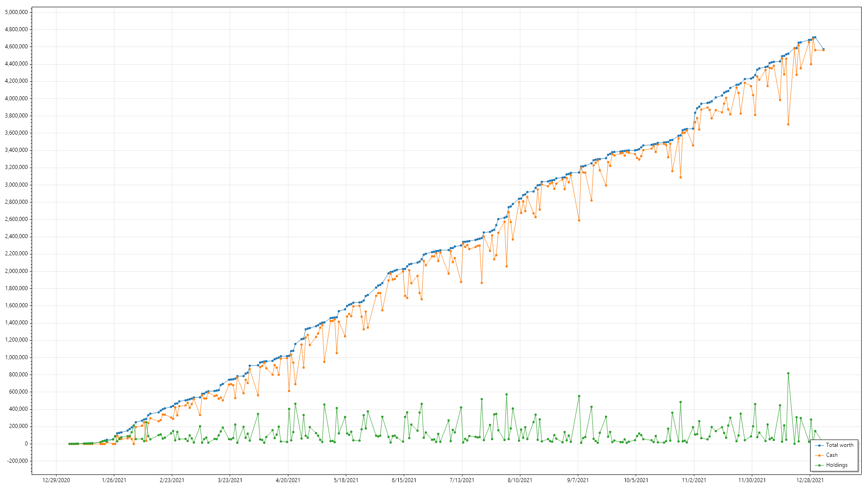Click the 1/26/2021 x-axis date label
The height and width of the screenshot is (488, 868).
pos(114,480)
